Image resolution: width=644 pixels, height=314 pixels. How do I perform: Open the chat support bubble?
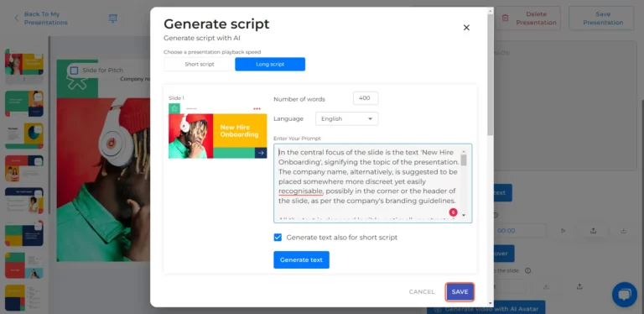click(x=624, y=295)
